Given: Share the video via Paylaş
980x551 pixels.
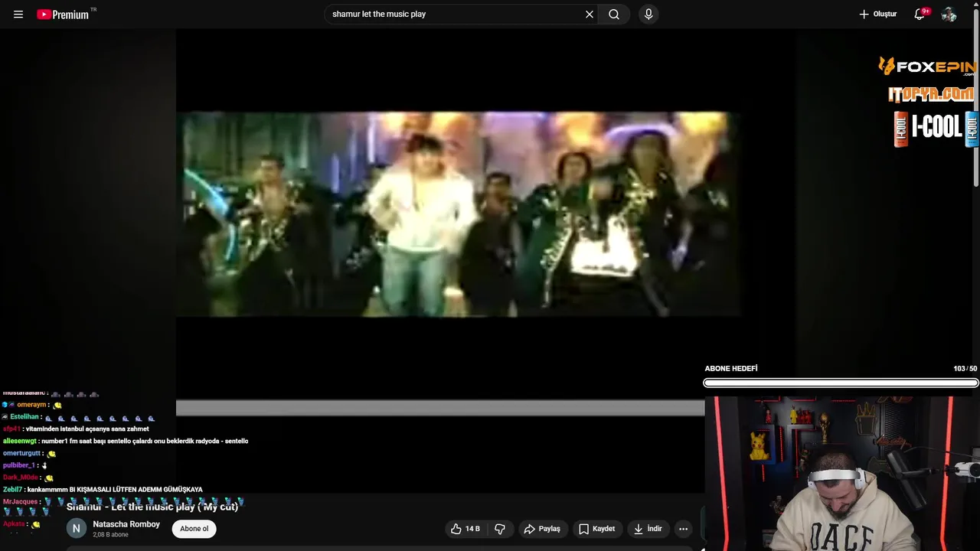Looking at the screenshot, I should tap(542, 529).
